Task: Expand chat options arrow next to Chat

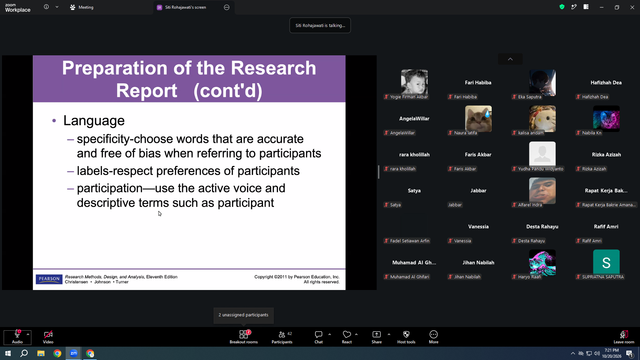Action: coord(329,334)
